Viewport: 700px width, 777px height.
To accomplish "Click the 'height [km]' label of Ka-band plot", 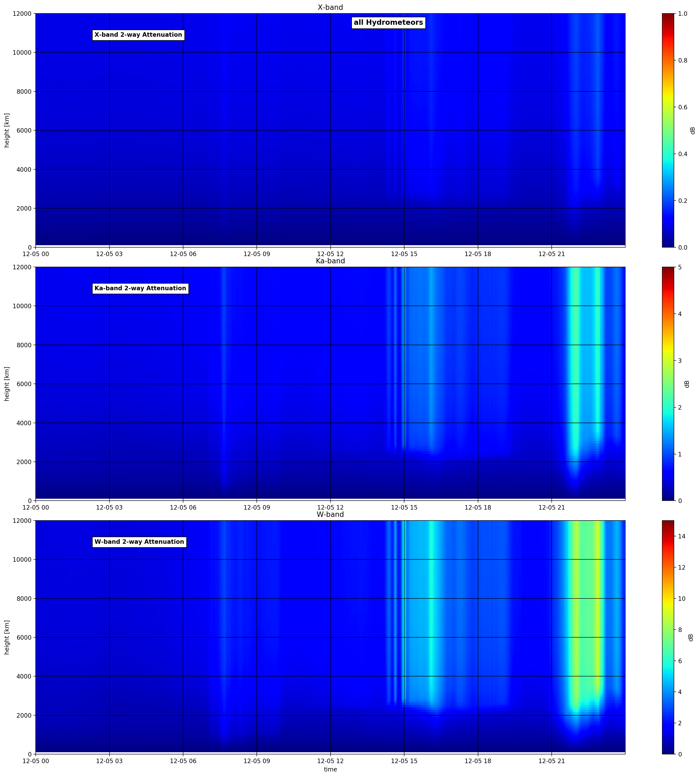I will click(x=7, y=384).
